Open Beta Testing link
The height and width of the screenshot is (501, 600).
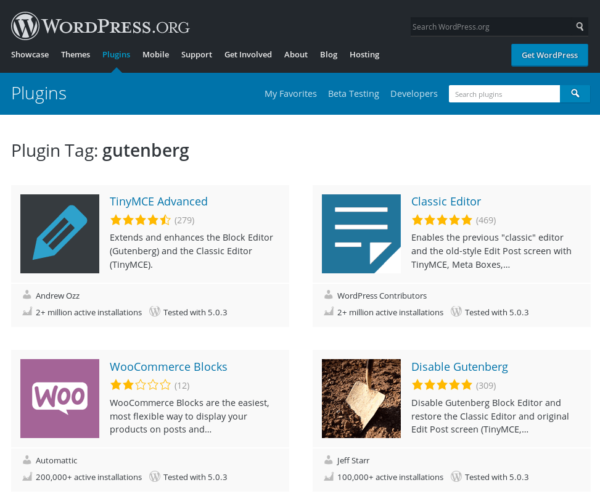(x=354, y=94)
